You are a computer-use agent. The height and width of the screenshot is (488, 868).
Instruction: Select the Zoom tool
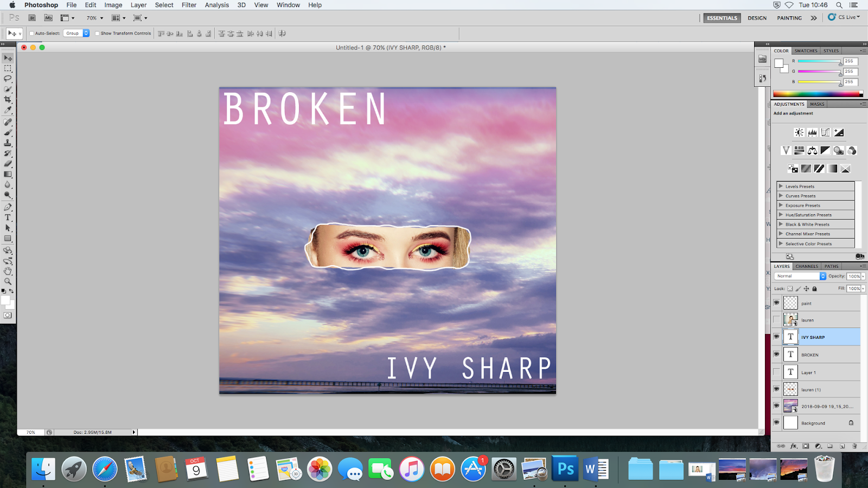pos(8,281)
